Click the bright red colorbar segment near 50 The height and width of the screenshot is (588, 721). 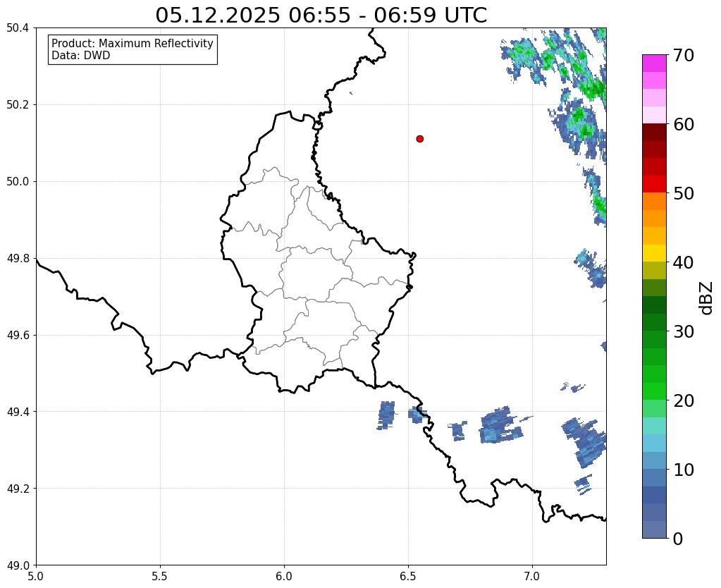pos(654,184)
